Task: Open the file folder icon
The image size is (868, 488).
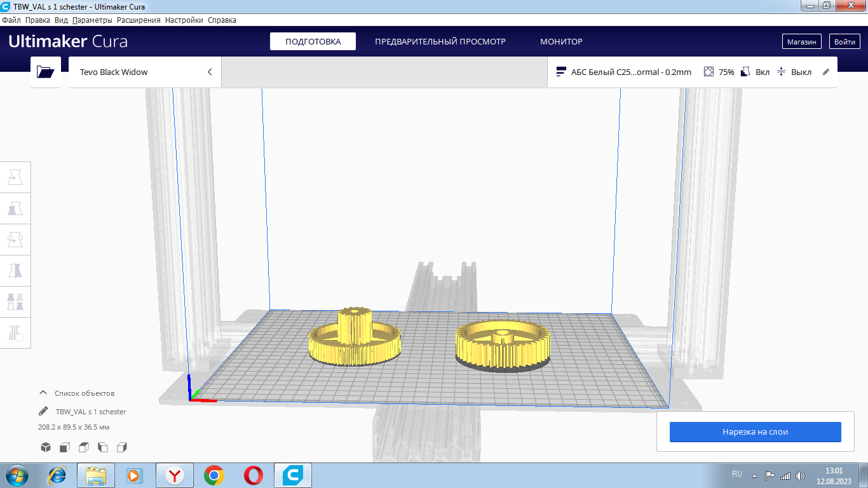Action: [x=46, y=72]
